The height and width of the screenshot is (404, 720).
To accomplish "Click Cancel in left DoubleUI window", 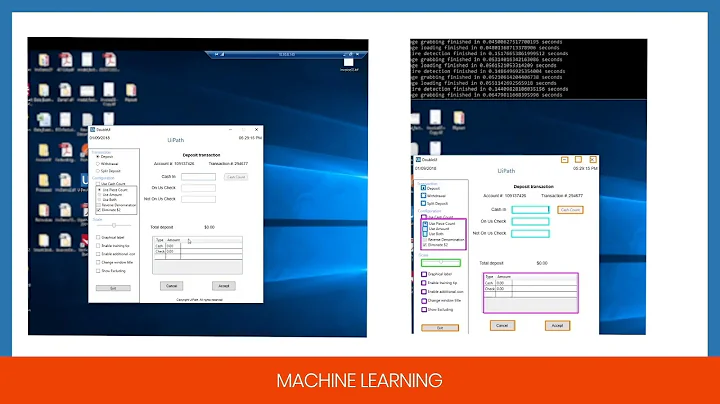I will [x=171, y=286].
